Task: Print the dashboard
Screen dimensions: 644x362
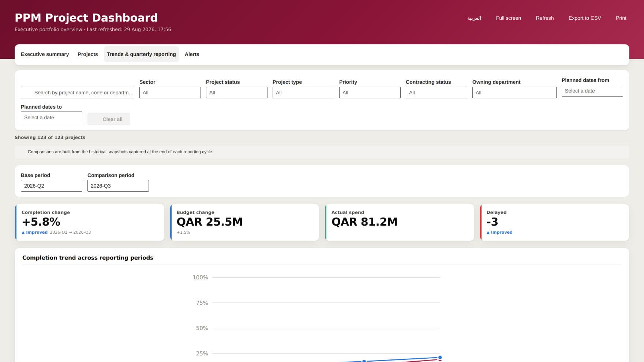Action: 621,18
